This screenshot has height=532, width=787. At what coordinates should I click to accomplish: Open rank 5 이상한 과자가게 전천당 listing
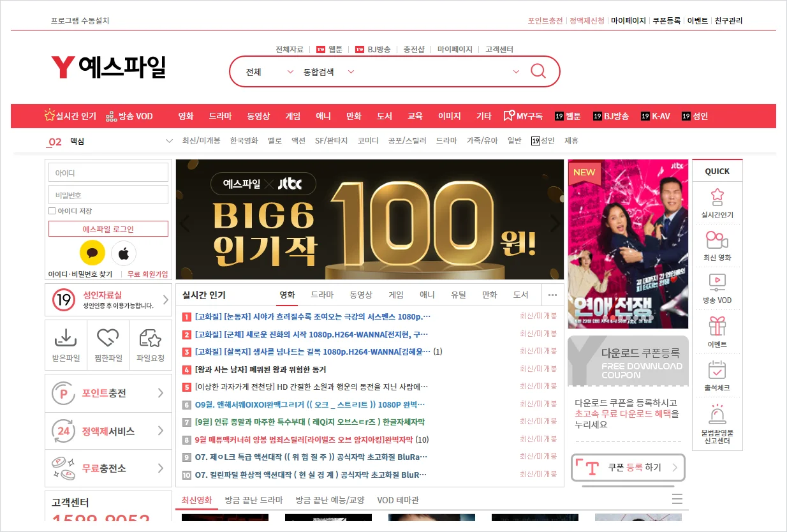coord(311,387)
